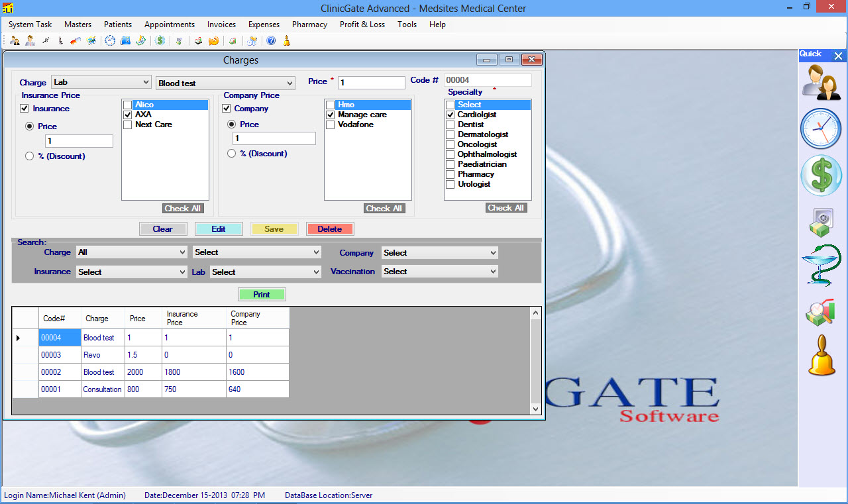The width and height of the screenshot is (848, 504).
Task: Click the blue help question mark toolbar icon
Action: point(271,40)
